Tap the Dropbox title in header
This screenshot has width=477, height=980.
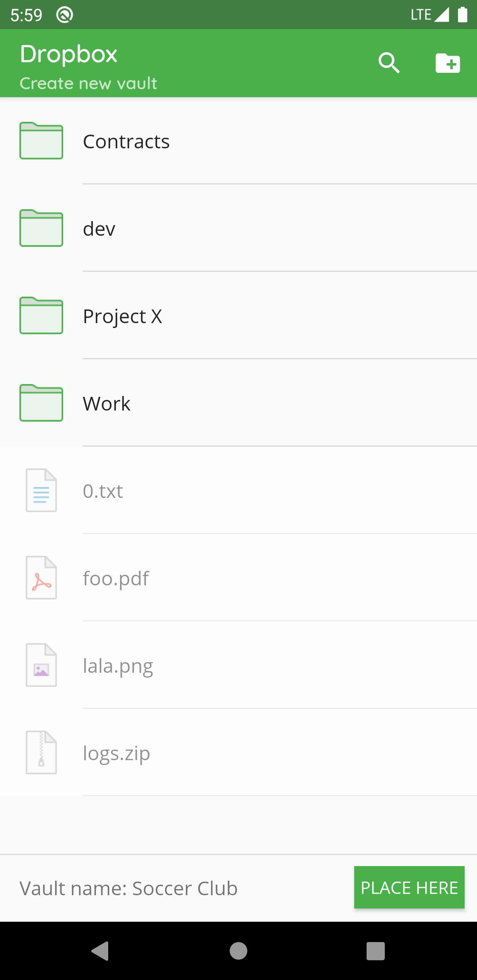tap(69, 55)
